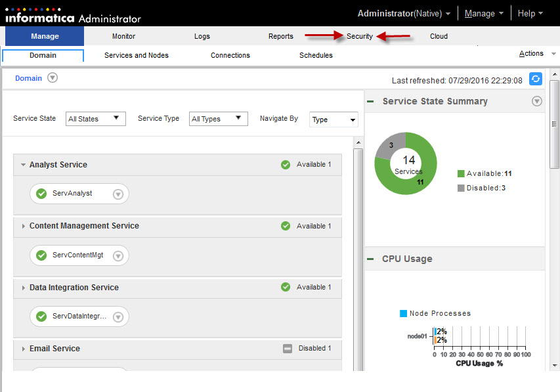The height and width of the screenshot is (392, 560).
Task: Open Administrator(Native) user menu
Action: (x=404, y=14)
